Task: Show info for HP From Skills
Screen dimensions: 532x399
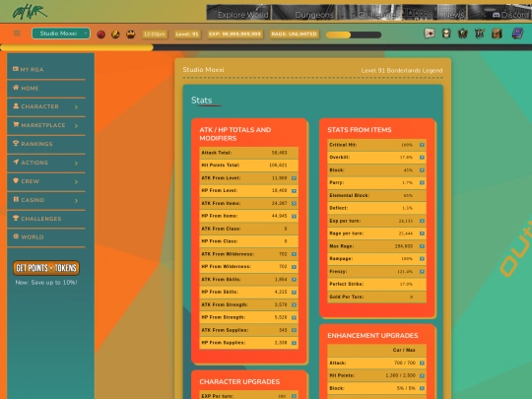Action: point(294,293)
